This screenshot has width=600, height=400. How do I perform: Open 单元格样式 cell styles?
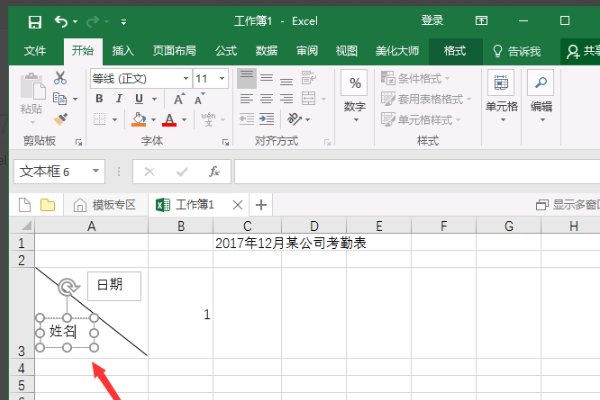click(421, 119)
